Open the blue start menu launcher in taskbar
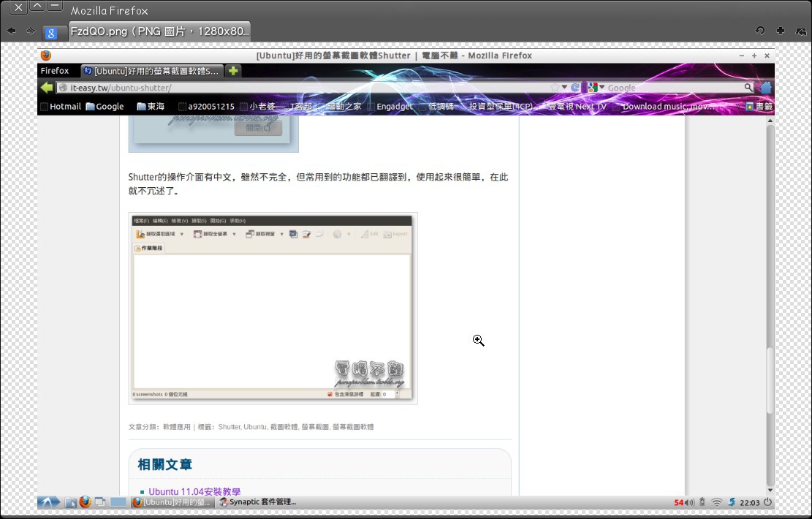Screen dimensions: 812x519 click(x=49, y=502)
